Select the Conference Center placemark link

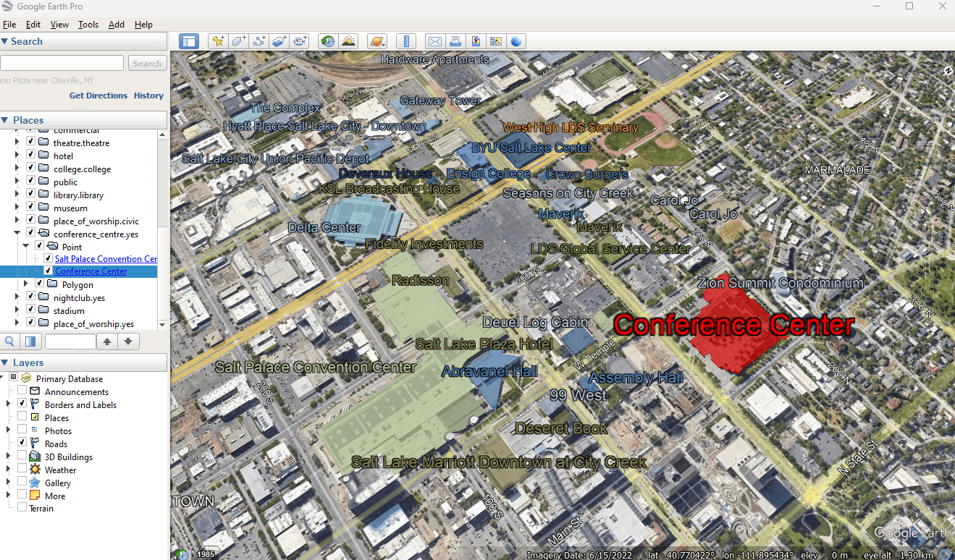tap(91, 271)
